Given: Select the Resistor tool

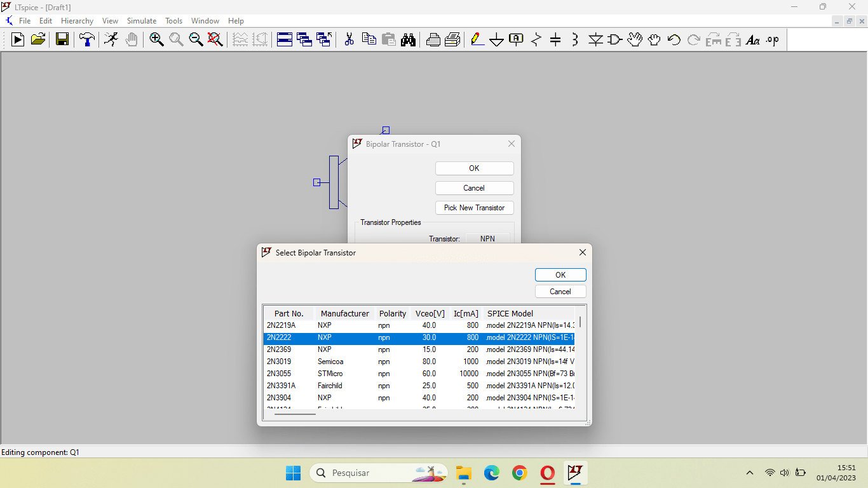Looking at the screenshot, I should (536, 40).
